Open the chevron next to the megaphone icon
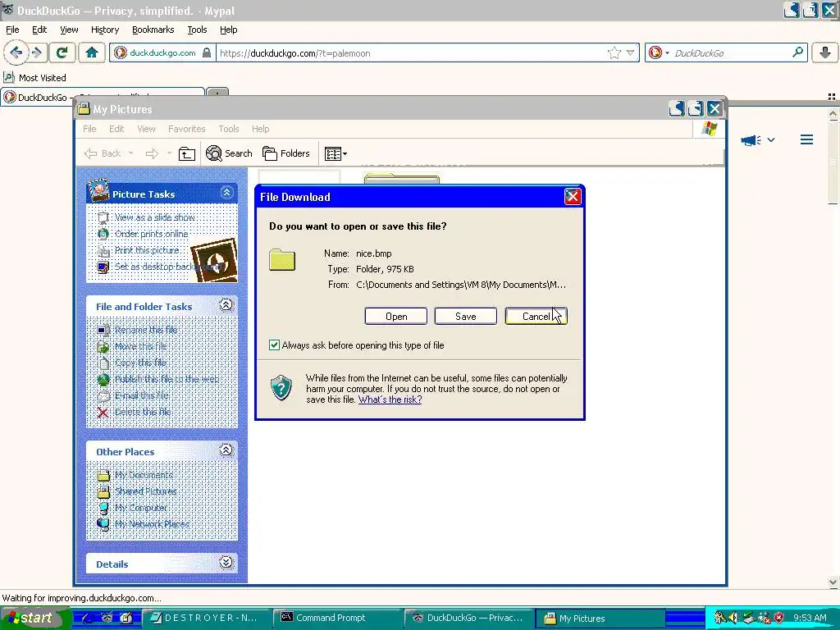Screen dimensions: 840x630 click(x=771, y=139)
